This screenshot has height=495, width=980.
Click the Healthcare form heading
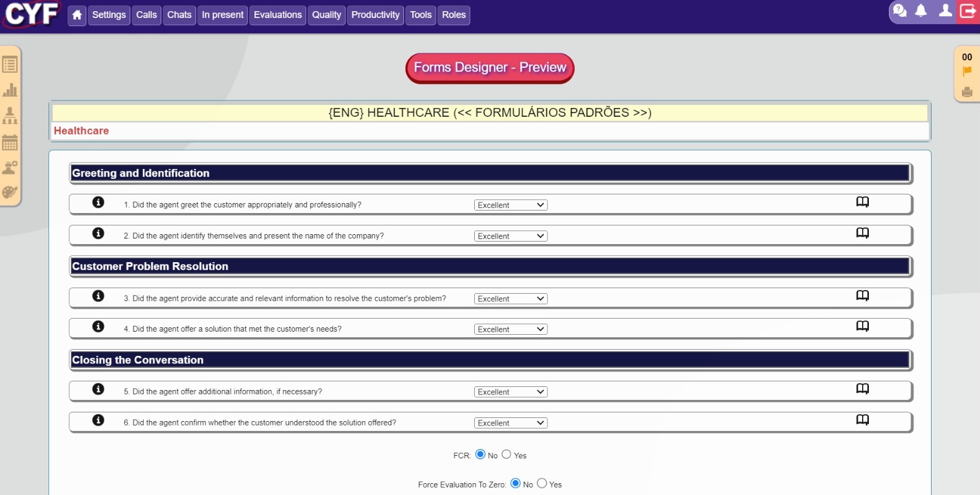tap(81, 131)
